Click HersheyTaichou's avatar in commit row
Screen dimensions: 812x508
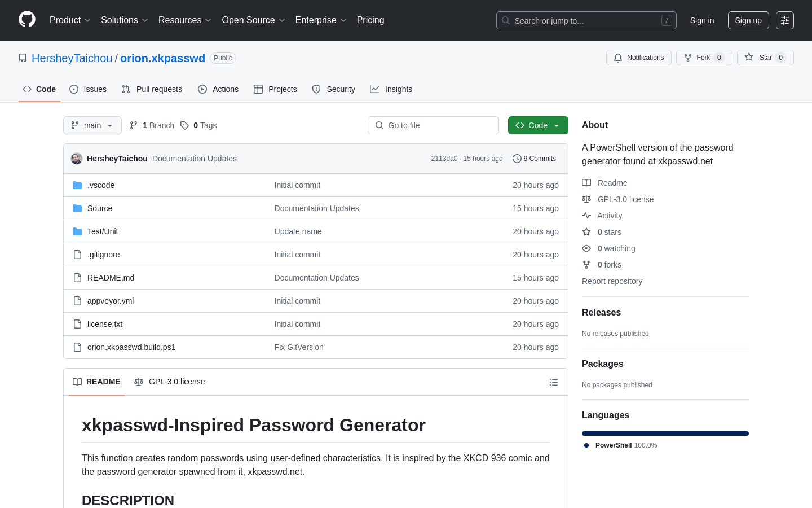click(x=77, y=159)
